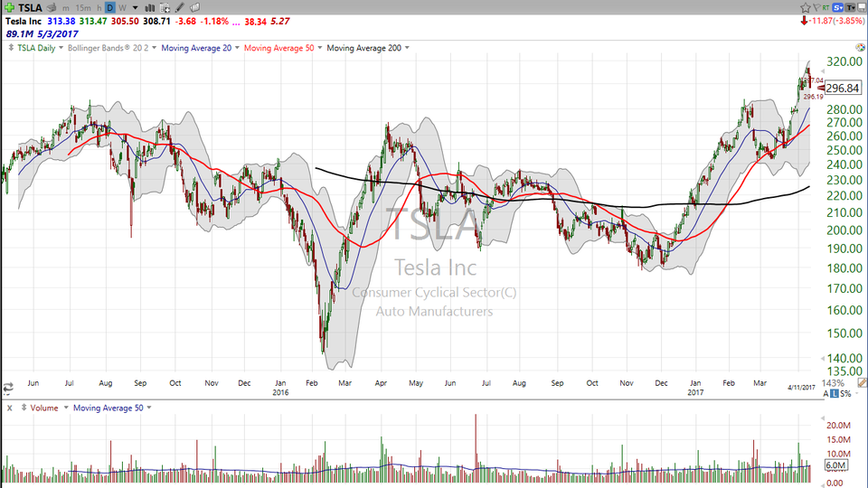Toggle the 'L' log scale button
868x488 pixels.
[835, 394]
